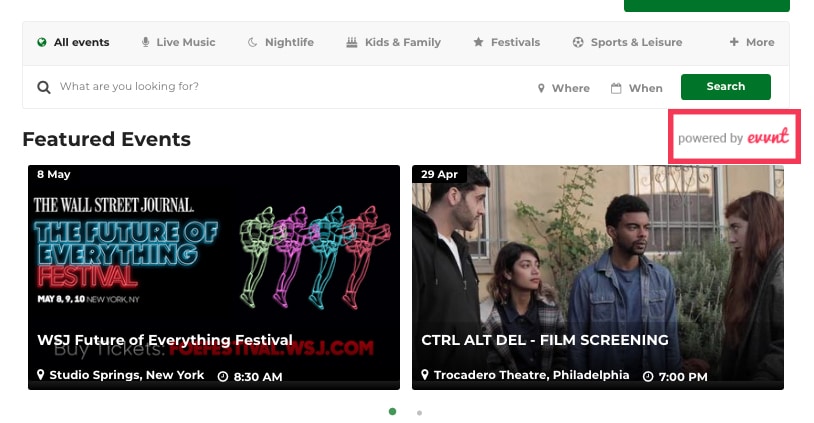This screenshot has height=423, width=814.
Task: Click the globe icon beside All events
Action: [42, 43]
